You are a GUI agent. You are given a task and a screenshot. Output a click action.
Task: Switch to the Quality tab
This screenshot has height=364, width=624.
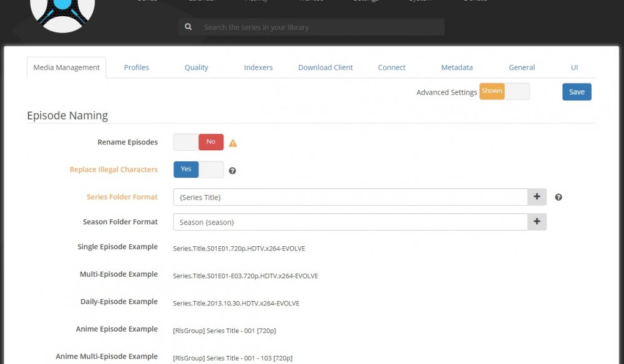196,67
